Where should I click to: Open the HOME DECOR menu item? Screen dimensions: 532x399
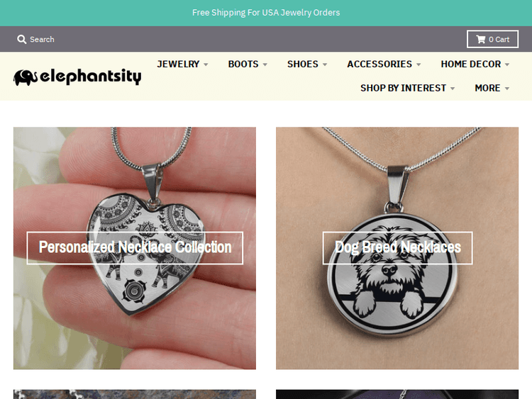pyautogui.click(x=470, y=64)
